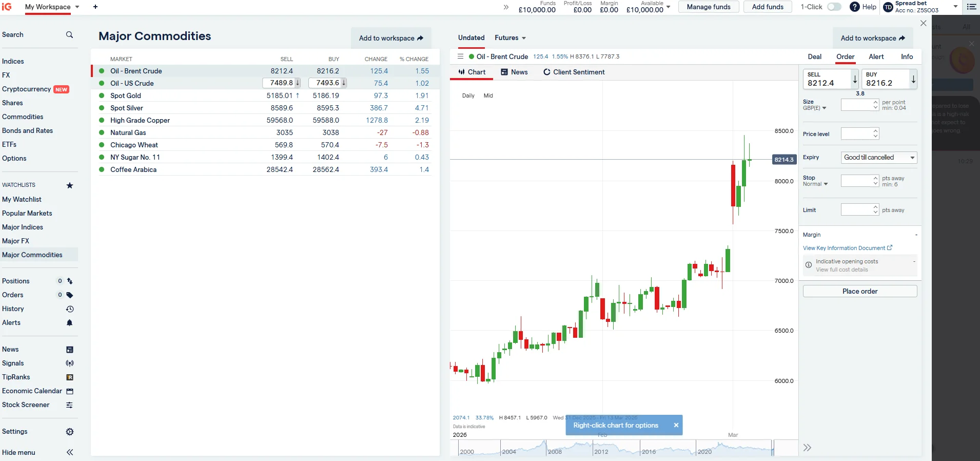Click the search magnifier icon
Screen dimensions: 980x461
tap(69, 35)
